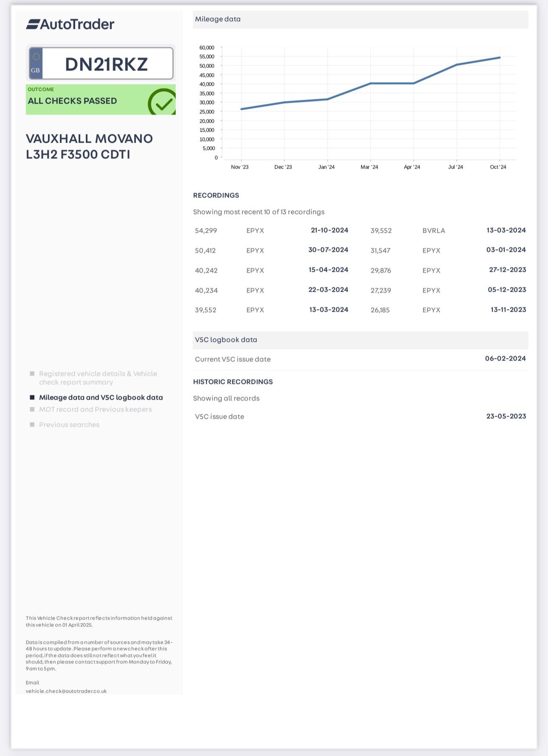The height and width of the screenshot is (756, 548).
Task: Click the Nov '23 starting point on mileage line
Action: [241, 109]
